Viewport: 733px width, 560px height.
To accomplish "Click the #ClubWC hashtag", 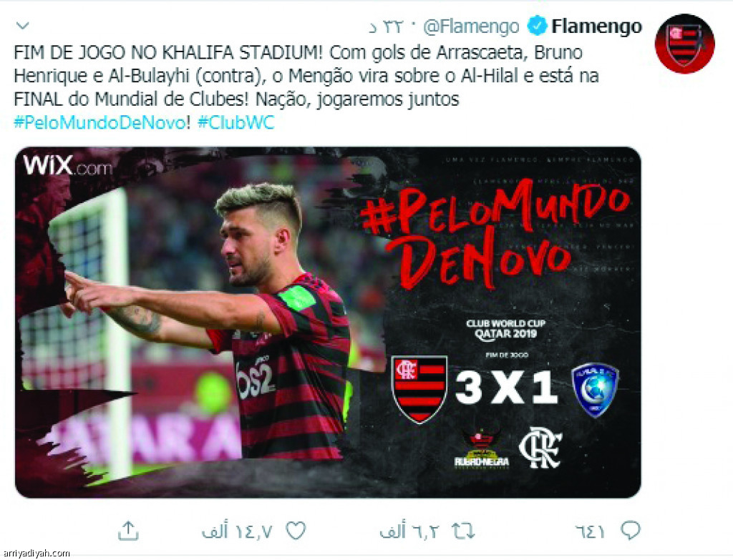I will 236,122.
